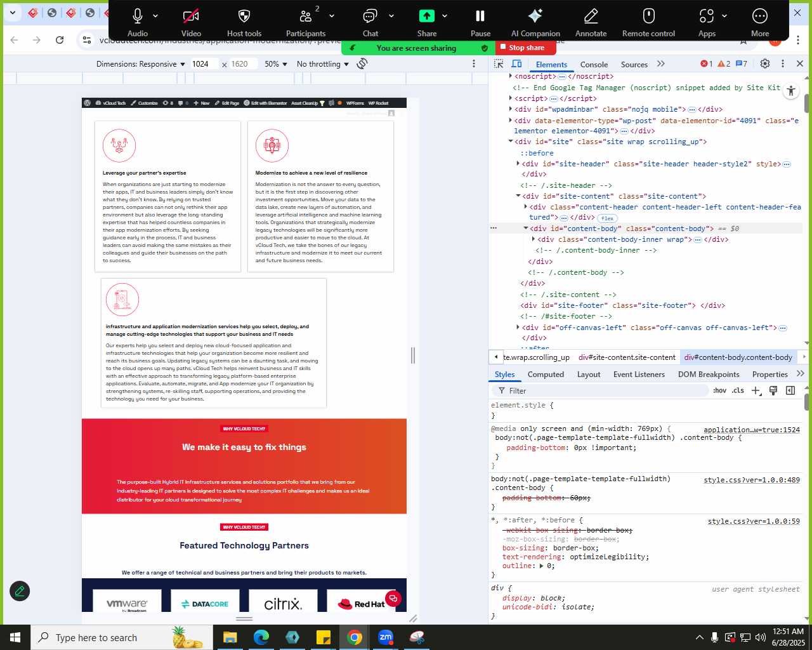The image size is (812, 650).
Task: Open AI Companion in Zoom
Action: coord(535,22)
